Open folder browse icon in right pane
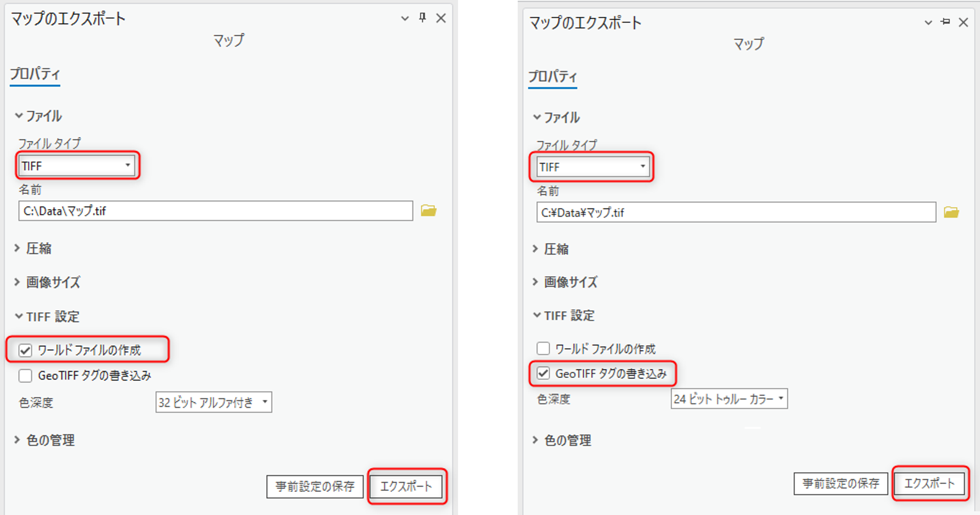 (951, 212)
